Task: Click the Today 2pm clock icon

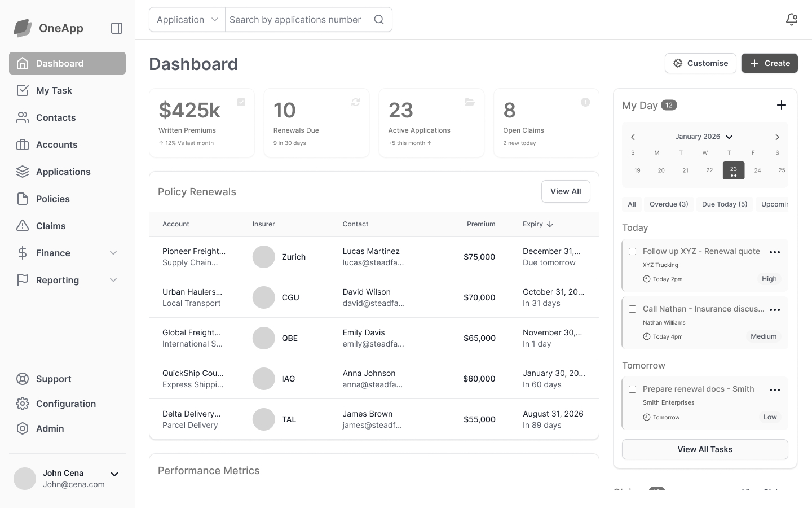Action: (647, 279)
